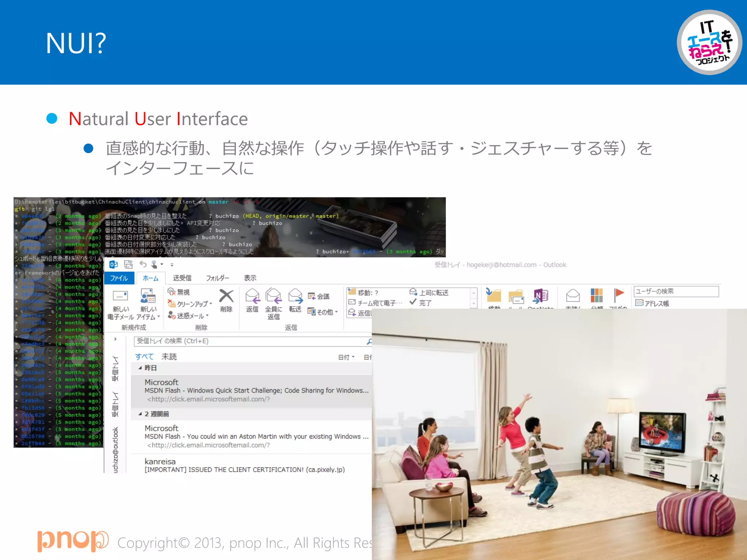The image size is (747, 560).
Task: Click the Rules folder-envelope icon
Action: (x=516, y=296)
